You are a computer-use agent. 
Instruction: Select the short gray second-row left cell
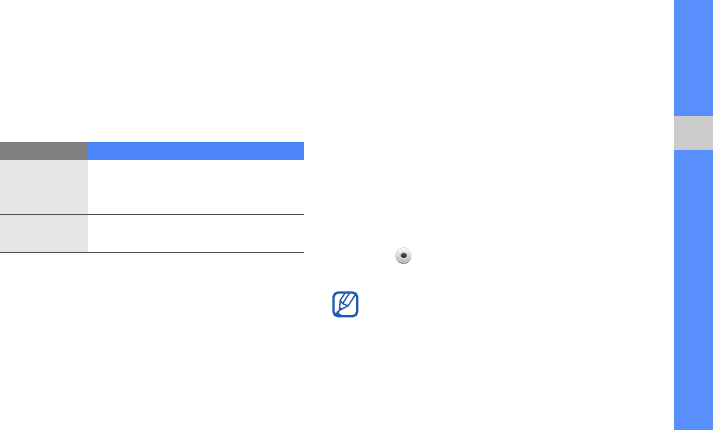(x=44, y=233)
